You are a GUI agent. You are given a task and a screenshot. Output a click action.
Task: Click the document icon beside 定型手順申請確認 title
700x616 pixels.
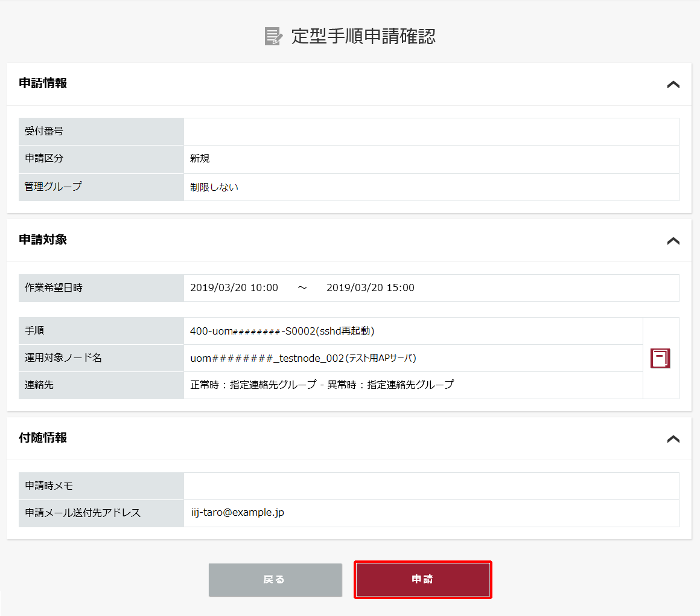[273, 36]
